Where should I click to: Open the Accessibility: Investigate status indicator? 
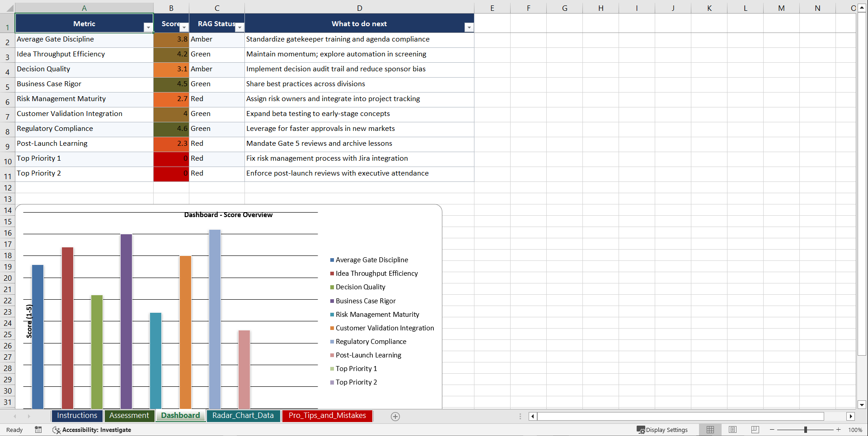[x=92, y=430]
